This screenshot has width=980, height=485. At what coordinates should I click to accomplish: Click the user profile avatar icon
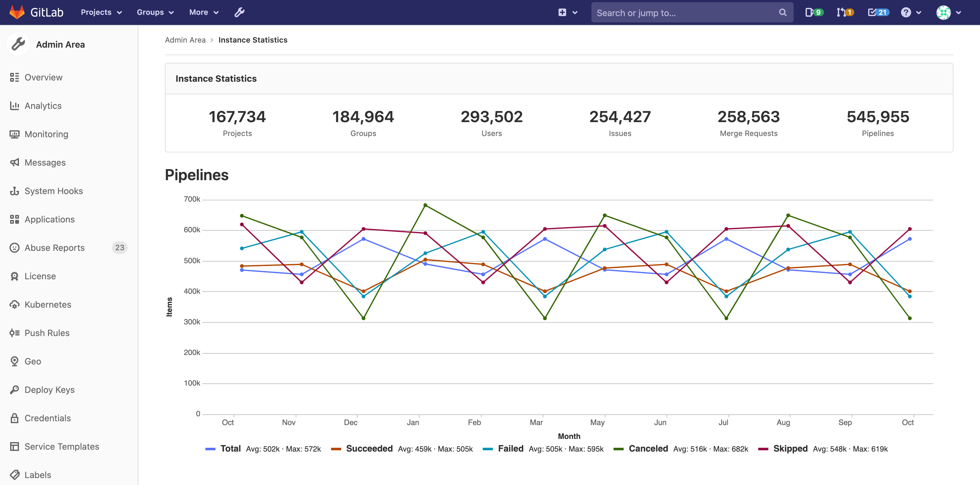tap(944, 13)
